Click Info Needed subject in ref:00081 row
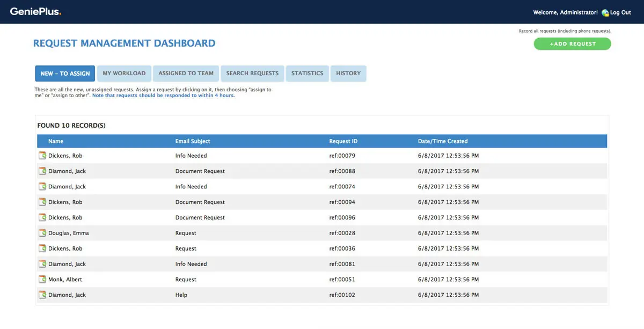The image size is (644, 329). tap(191, 264)
